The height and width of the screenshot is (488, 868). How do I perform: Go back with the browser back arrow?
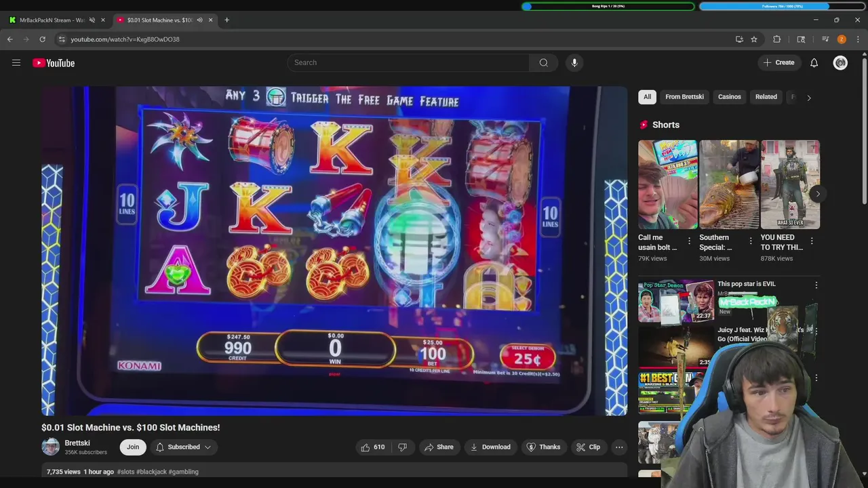coord(9,39)
